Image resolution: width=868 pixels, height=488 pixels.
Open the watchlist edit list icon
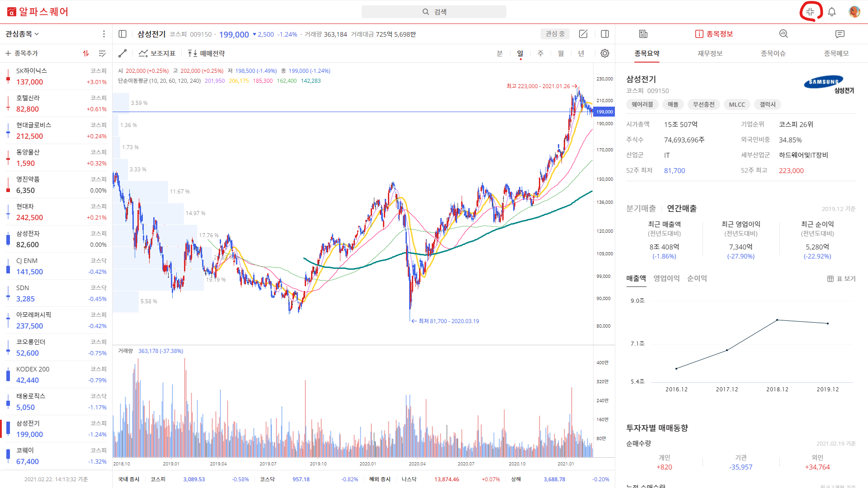click(103, 53)
